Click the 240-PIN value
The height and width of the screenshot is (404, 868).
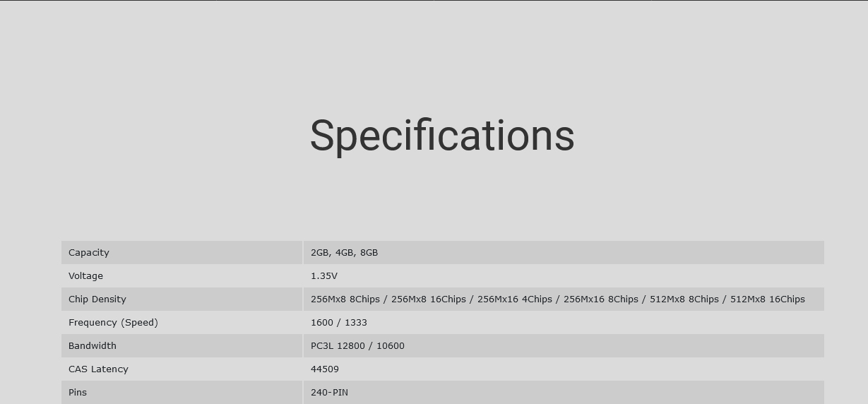click(329, 392)
